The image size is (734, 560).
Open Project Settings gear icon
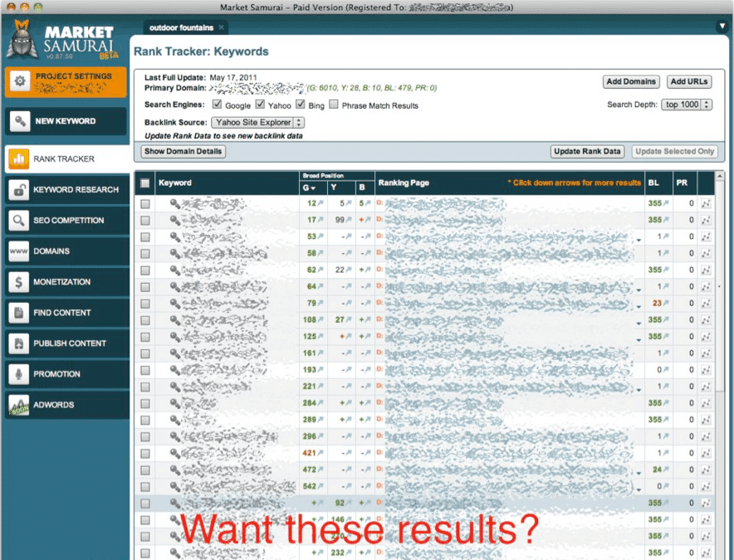click(20, 81)
